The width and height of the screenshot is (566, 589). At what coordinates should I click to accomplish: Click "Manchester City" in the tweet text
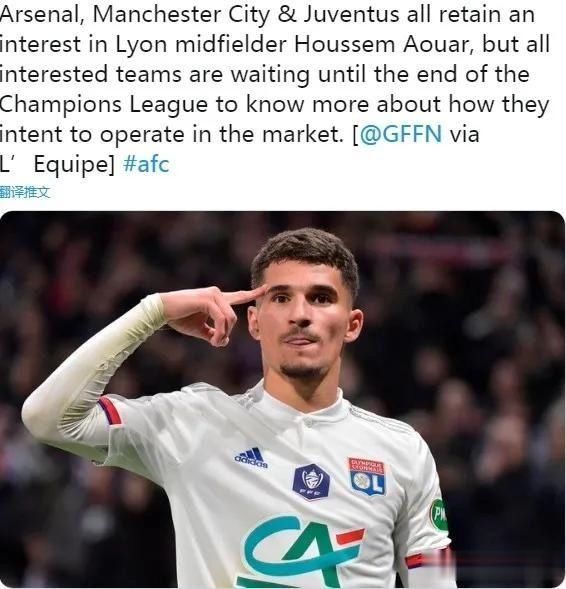pyautogui.click(x=181, y=15)
